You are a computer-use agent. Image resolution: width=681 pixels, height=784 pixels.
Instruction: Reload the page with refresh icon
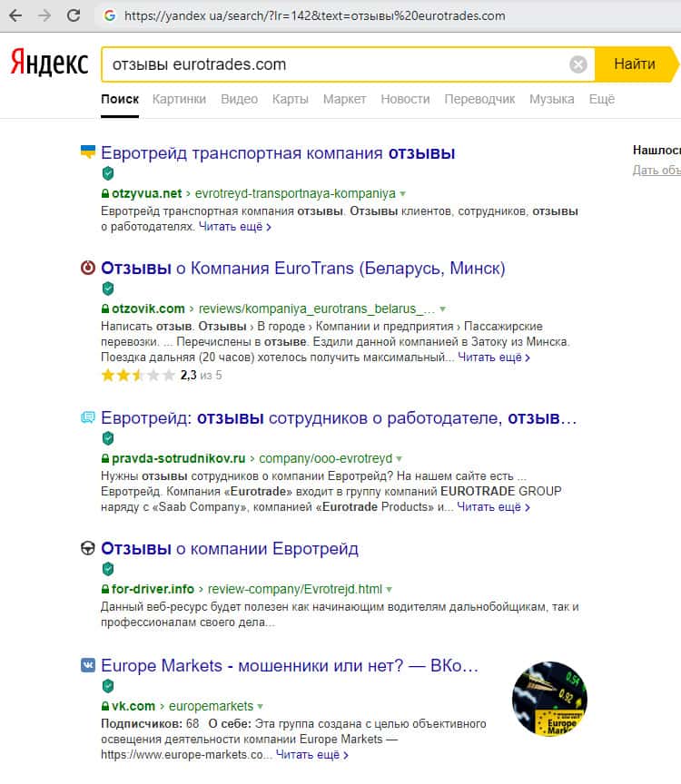point(74,15)
